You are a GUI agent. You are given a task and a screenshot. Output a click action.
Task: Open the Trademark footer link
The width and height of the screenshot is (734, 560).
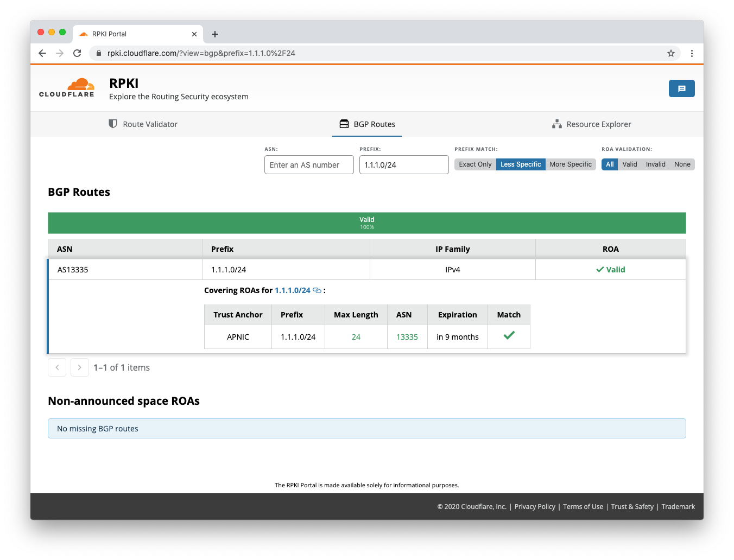pyautogui.click(x=678, y=507)
